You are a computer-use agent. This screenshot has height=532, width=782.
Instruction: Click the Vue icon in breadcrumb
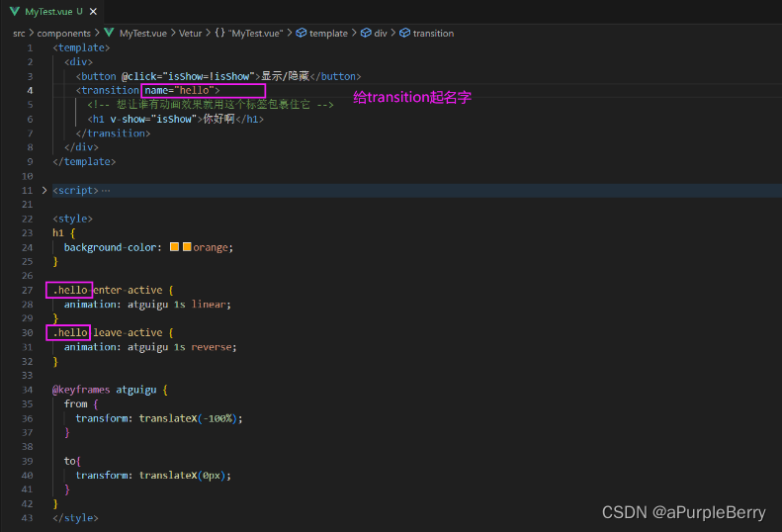[109, 33]
